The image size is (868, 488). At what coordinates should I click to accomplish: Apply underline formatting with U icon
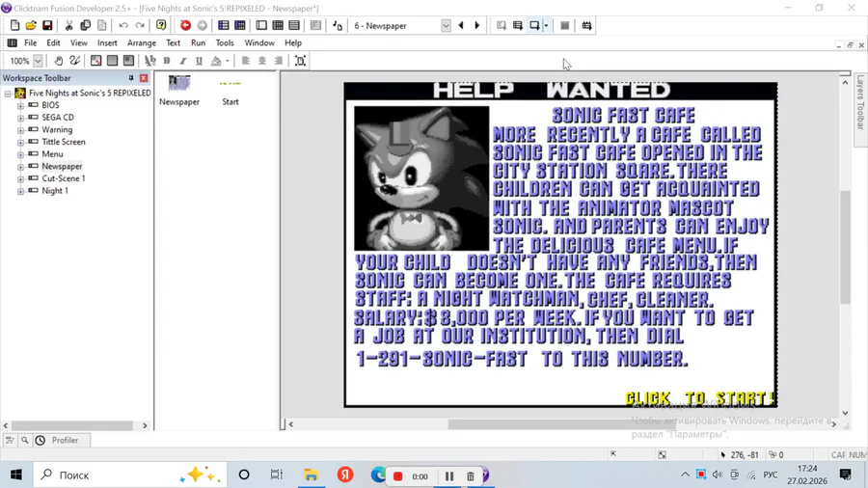(x=199, y=61)
